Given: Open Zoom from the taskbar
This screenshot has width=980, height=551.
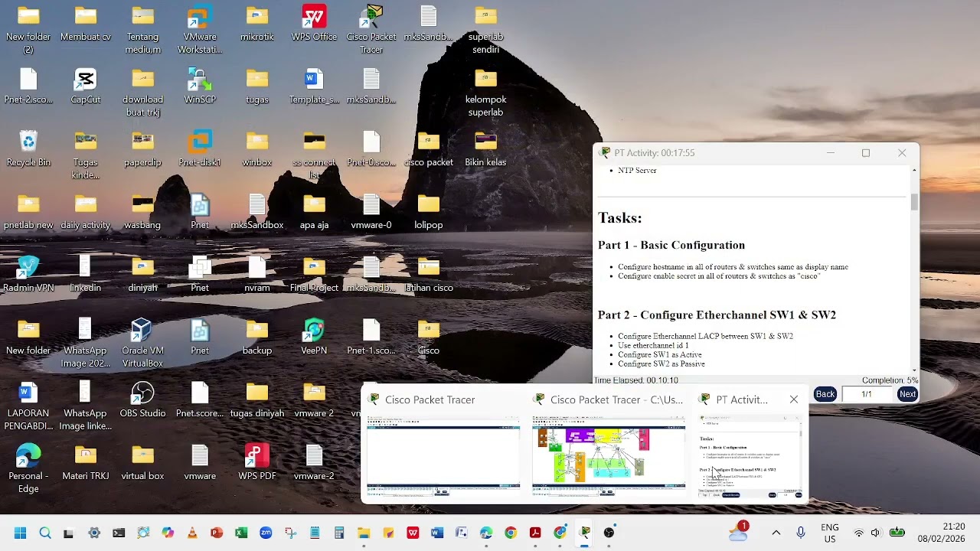Looking at the screenshot, I should point(266,533).
